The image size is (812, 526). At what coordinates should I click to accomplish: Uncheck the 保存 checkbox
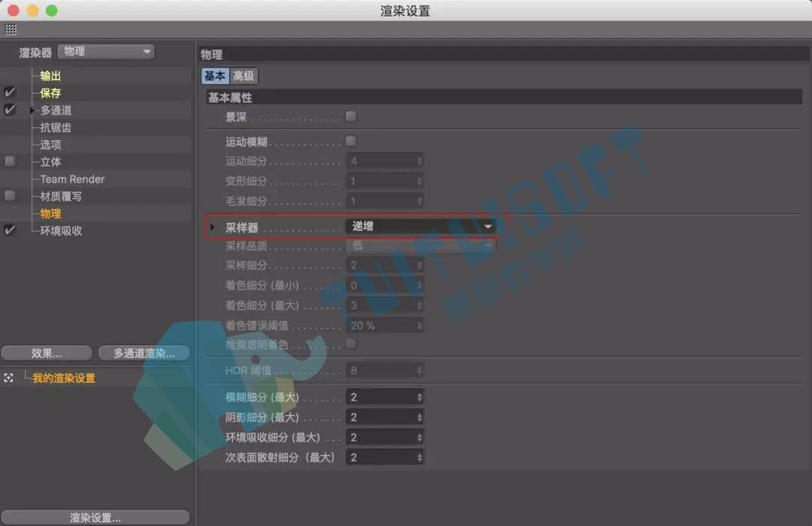point(10,93)
